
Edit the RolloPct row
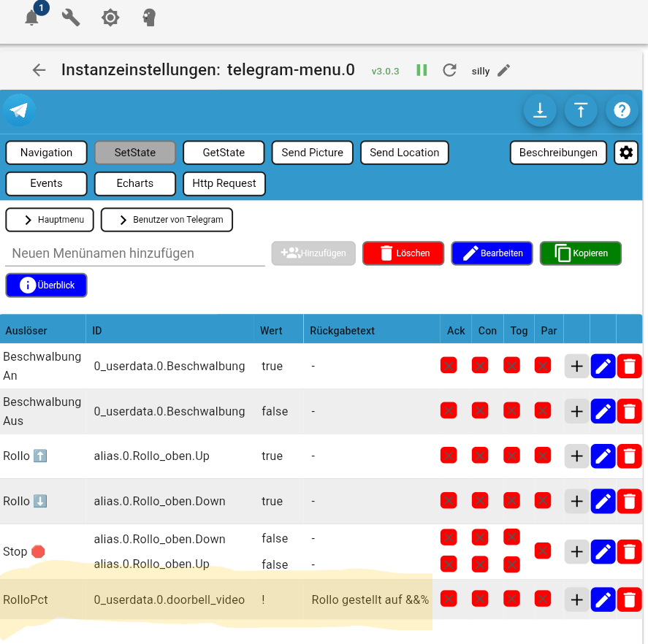tap(603, 599)
